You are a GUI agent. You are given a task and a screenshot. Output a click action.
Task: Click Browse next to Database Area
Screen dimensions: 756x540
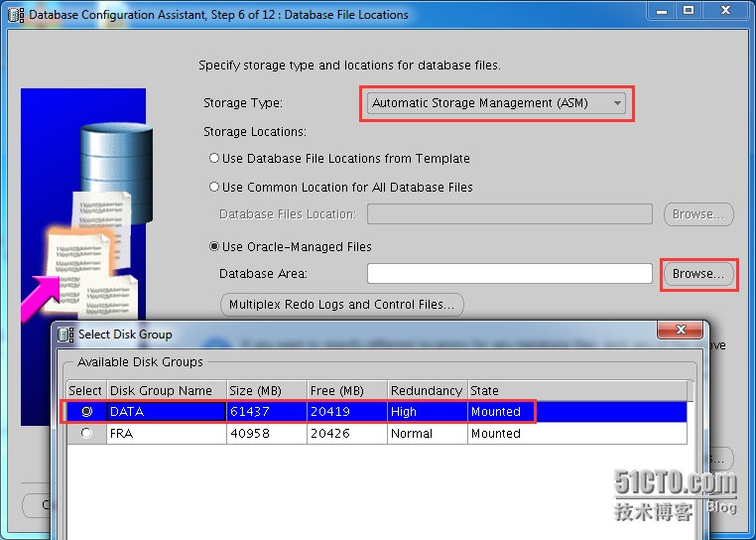pyautogui.click(x=698, y=274)
